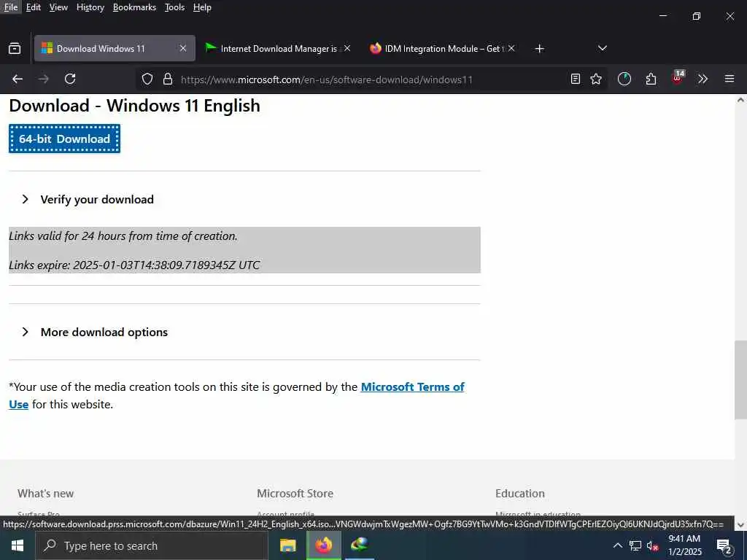Toggle reader view icon in address bar
The height and width of the screenshot is (560, 747).
576,79
